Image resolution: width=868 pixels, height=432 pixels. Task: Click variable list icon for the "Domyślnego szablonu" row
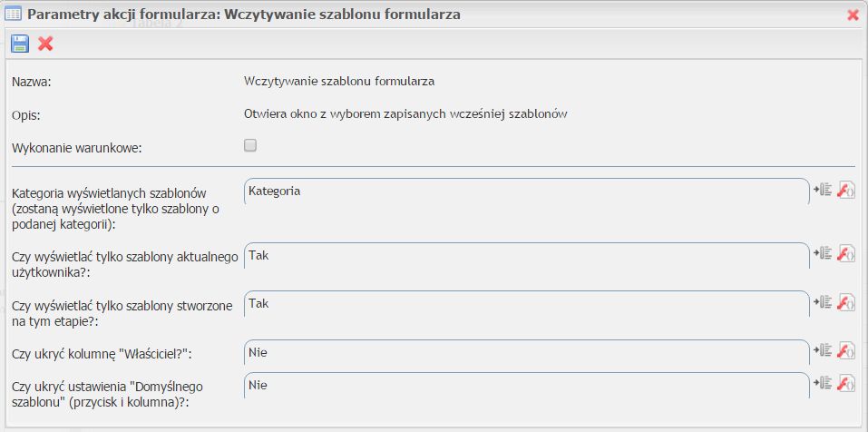tap(823, 383)
